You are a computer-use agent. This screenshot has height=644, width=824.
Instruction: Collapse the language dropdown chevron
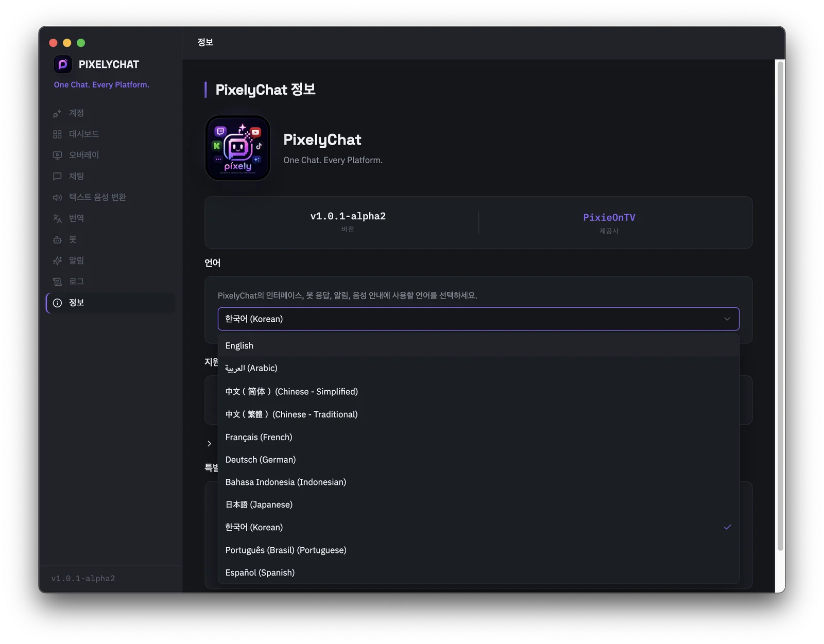[x=727, y=319]
